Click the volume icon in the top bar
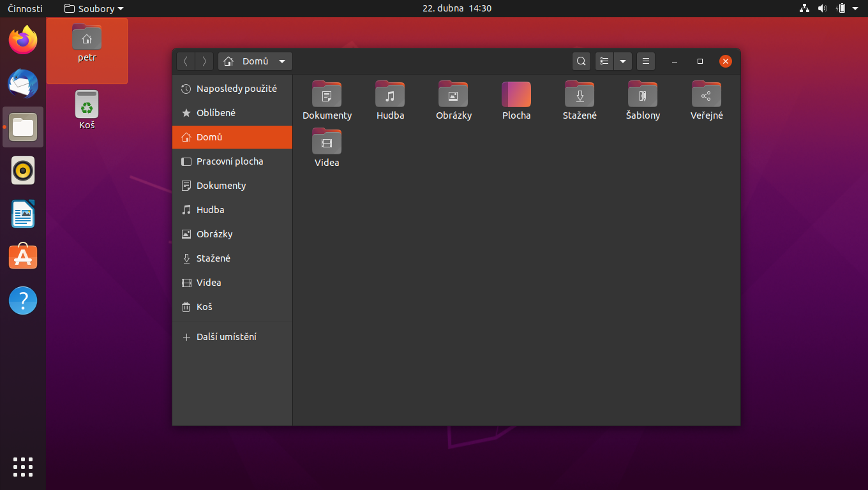868x490 pixels. 822,8
